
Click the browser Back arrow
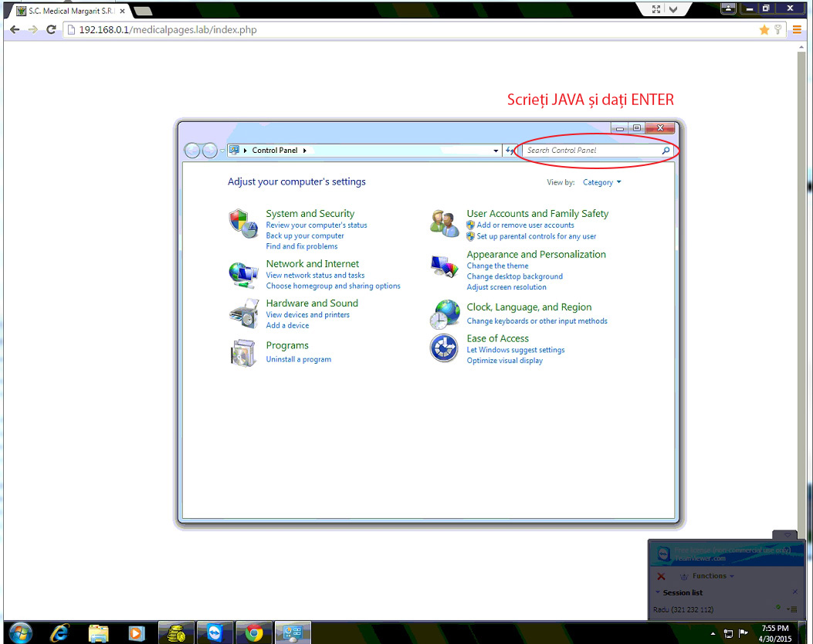coord(15,29)
